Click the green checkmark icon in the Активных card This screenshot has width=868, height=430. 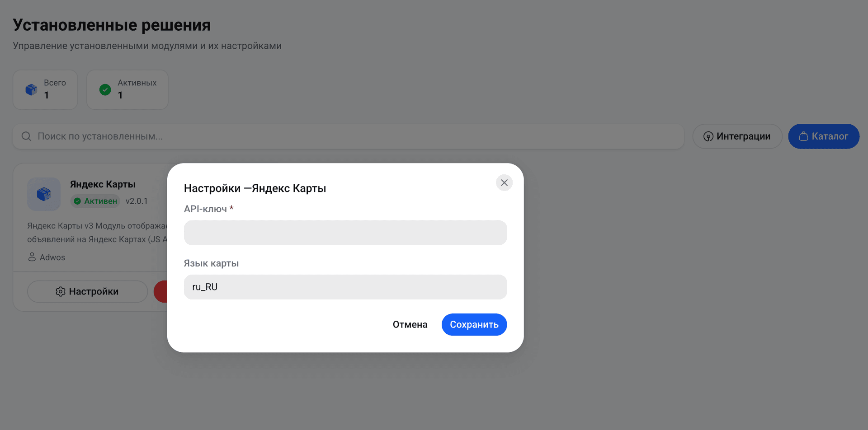point(105,89)
